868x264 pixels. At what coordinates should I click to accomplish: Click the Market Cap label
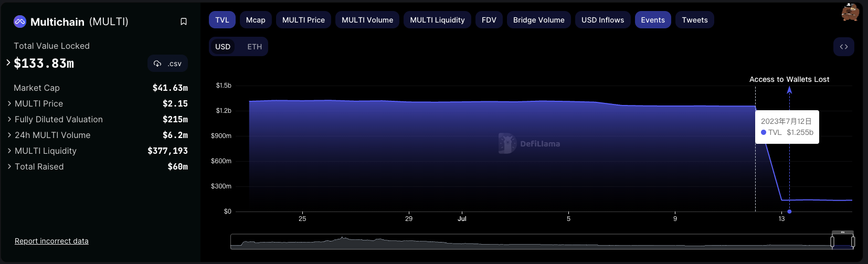(x=37, y=88)
